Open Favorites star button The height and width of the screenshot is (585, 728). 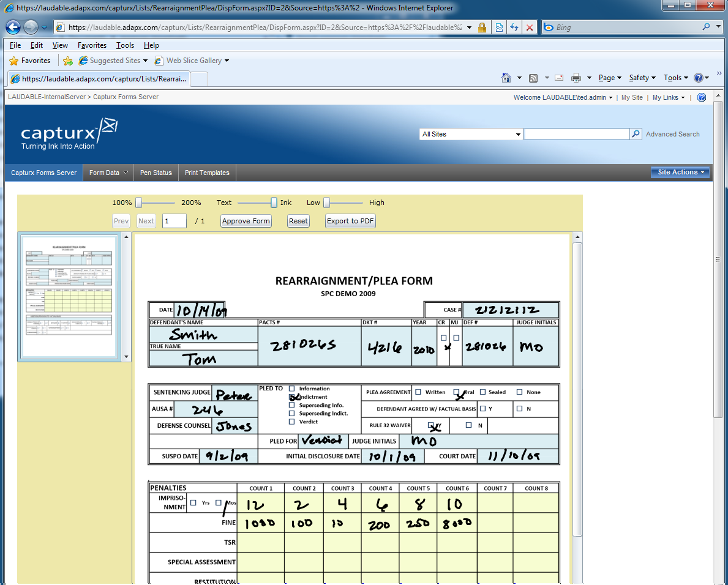tap(30, 61)
